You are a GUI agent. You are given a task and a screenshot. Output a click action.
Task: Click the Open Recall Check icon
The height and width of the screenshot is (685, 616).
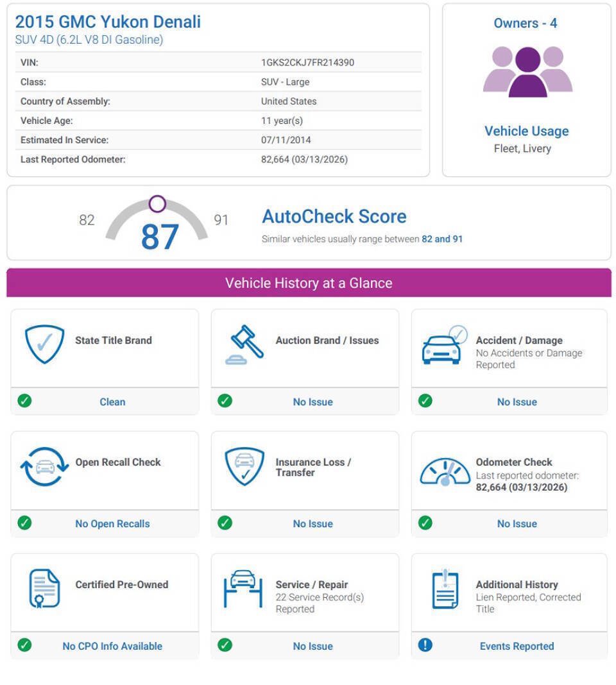pyautogui.click(x=44, y=466)
